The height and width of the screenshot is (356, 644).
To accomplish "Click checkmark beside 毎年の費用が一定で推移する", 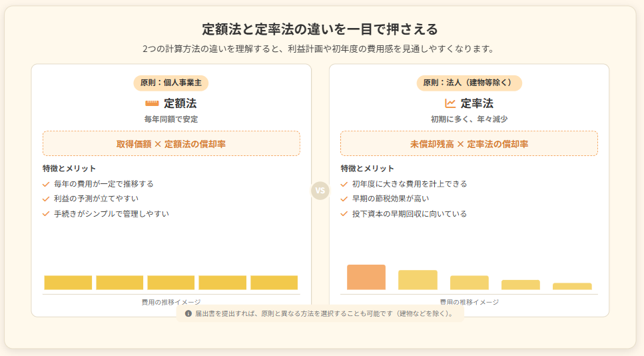I will (x=46, y=184).
